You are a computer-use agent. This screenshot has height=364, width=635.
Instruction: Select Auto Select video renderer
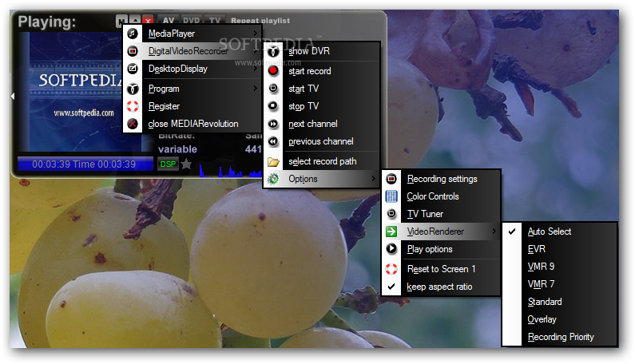point(560,231)
